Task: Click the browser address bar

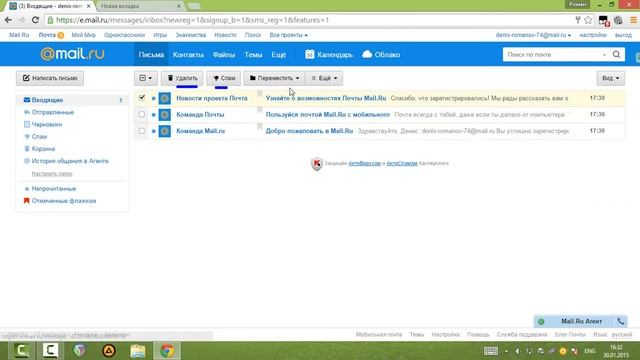Action: pos(310,20)
